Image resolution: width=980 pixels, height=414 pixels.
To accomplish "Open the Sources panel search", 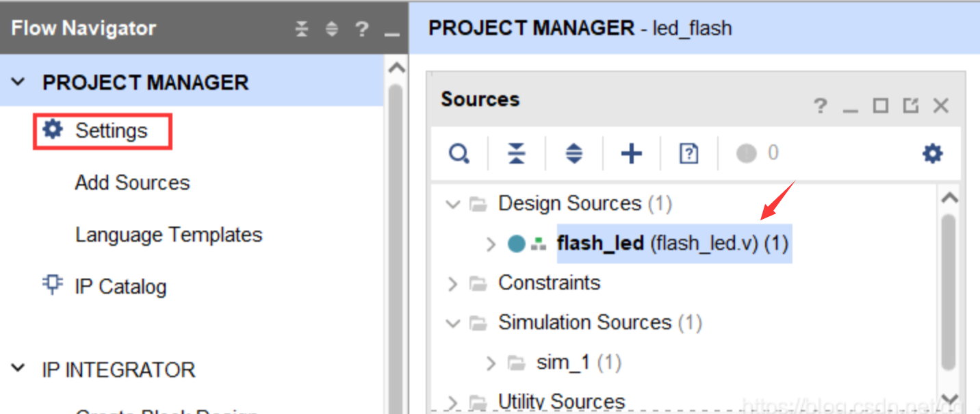I will [459, 153].
